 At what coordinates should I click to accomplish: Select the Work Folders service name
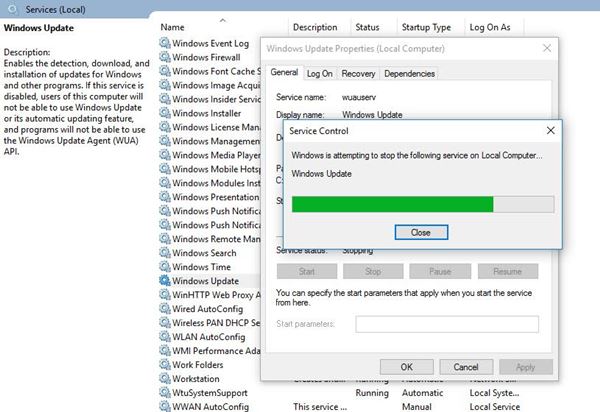coord(197,365)
